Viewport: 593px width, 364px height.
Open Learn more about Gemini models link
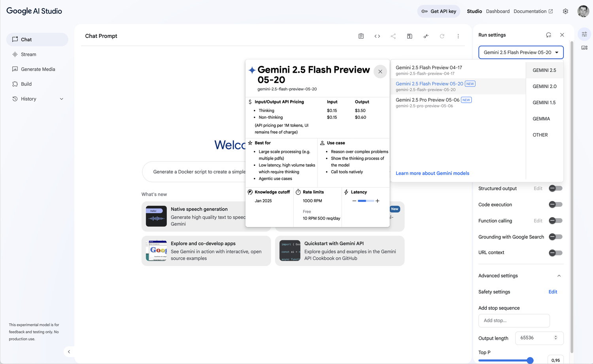(432, 173)
